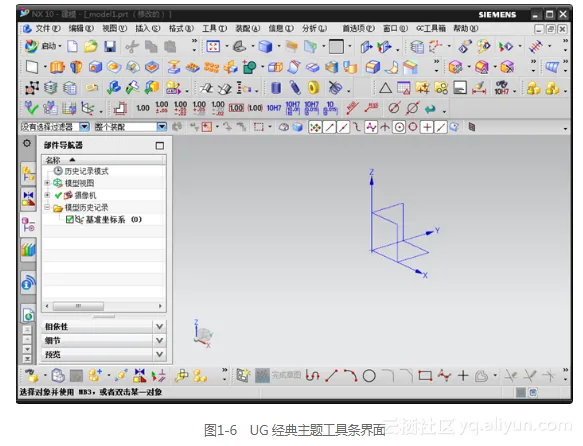Viewport: 583px width, 446px height.
Task: Open the 帮助(H) menu
Action: tap(466, 29)
